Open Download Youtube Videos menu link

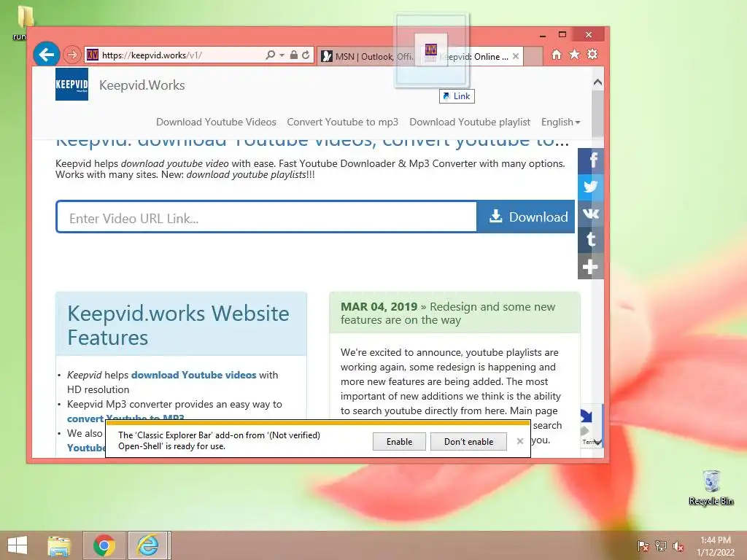tap(216, 122)
